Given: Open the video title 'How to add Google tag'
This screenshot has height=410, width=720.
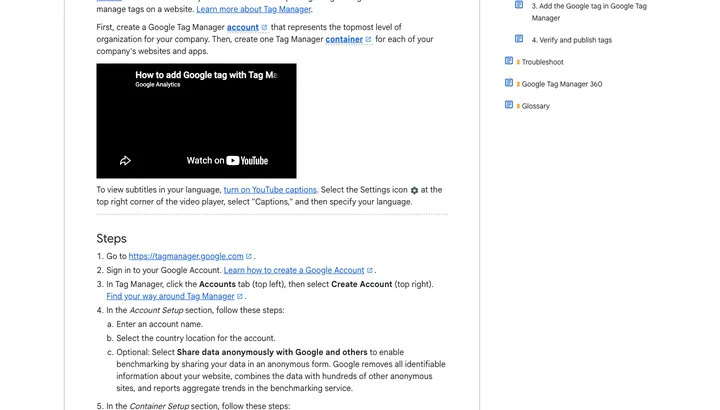Looking at the screenshot, I should [x=206, y=75].
